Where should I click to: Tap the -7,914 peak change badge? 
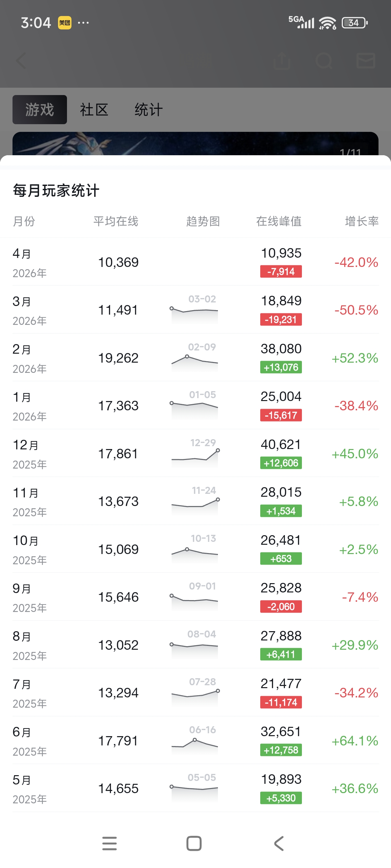tap(281, 272)
